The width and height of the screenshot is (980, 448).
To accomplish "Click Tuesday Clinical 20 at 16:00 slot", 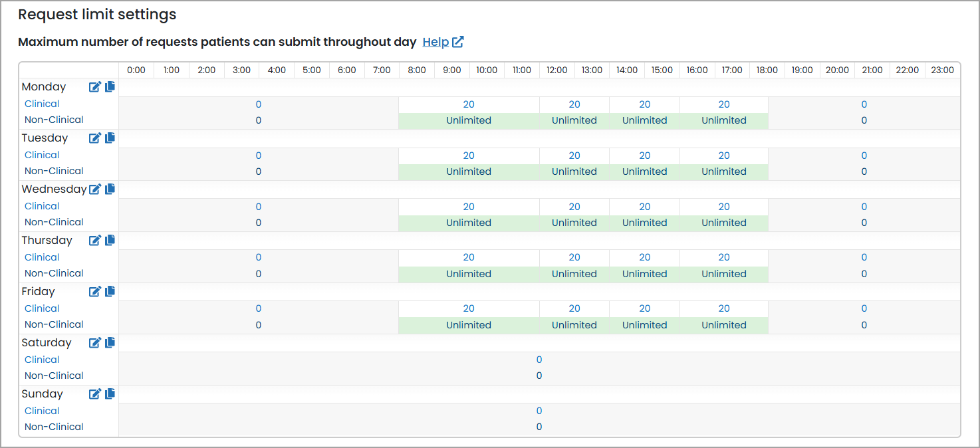I will click(724, 156).
